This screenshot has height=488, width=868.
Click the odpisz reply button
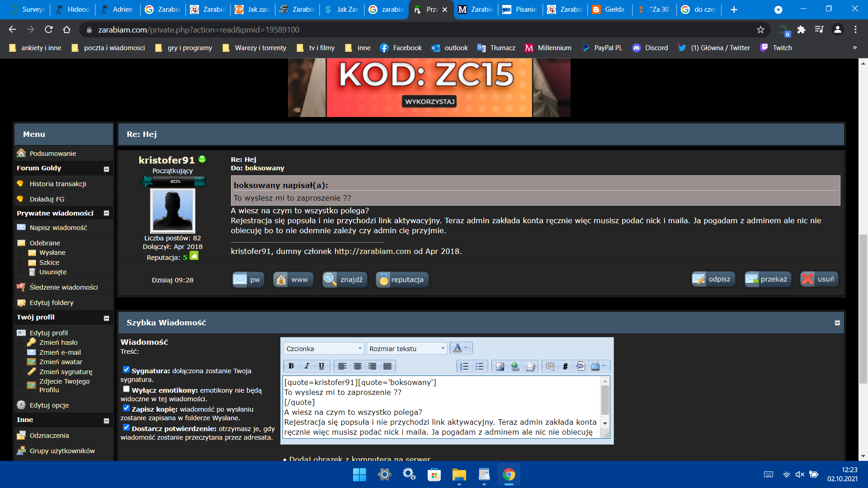tap(713, 279)
